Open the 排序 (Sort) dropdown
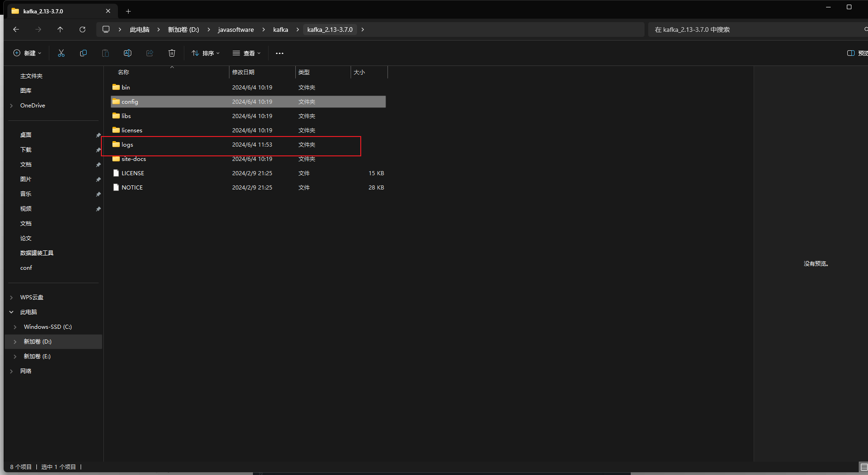Image resolution: width=868 pixels, height=475 pixels. (x=205, y=53)
